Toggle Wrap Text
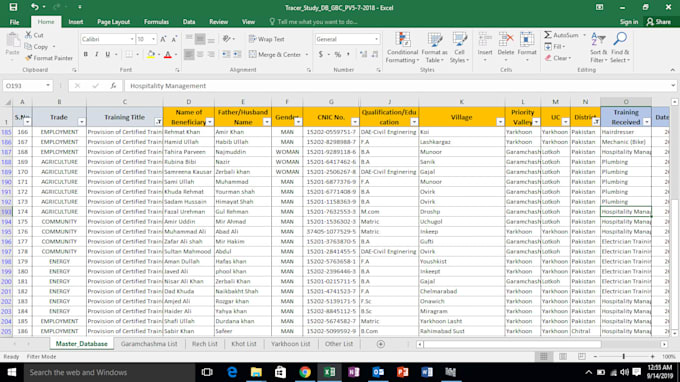This screenshot has height=382, width=680. (x=266, y=39)
